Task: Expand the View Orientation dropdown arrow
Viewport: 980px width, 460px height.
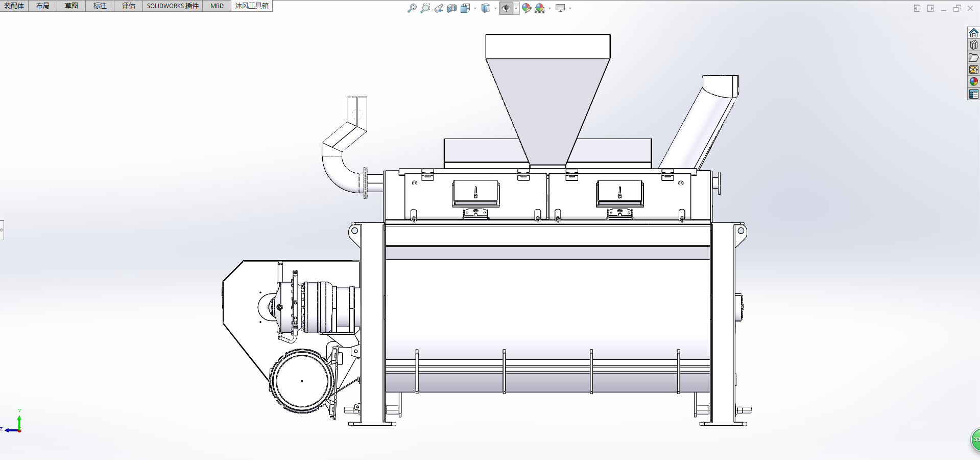Action: click(x=475, y=8)
